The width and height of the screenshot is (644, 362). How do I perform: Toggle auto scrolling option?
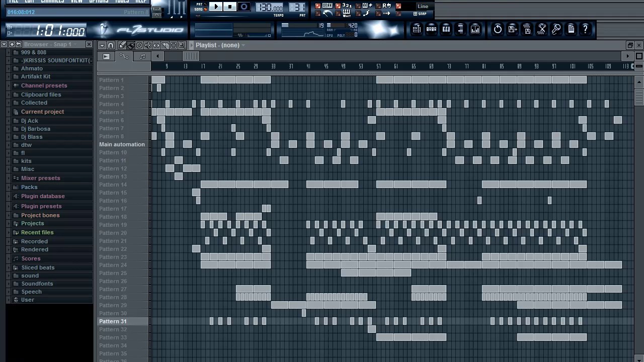coord(387,14)
